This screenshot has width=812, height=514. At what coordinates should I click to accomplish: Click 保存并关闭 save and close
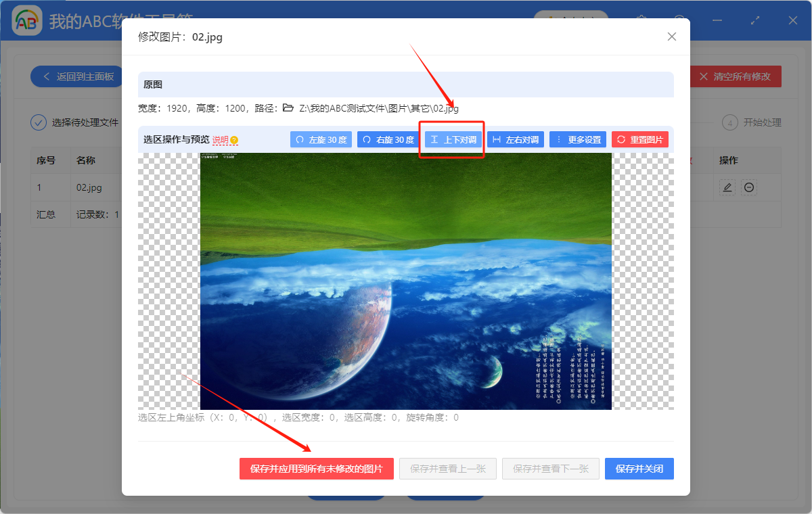pos(639,469)
